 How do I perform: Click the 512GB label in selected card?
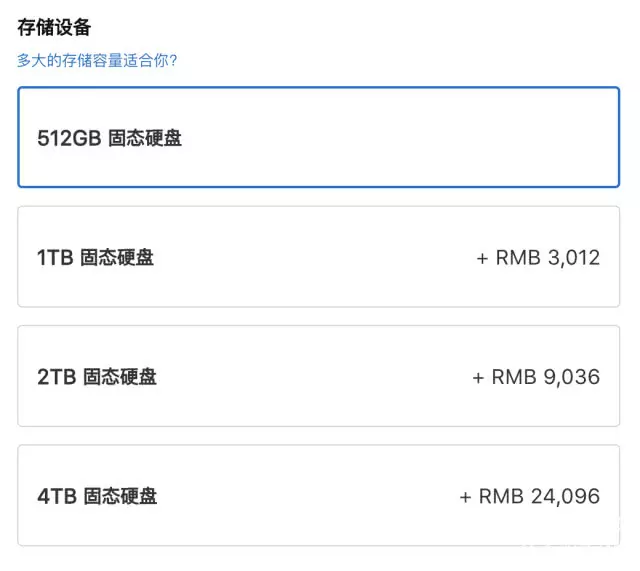[x=69, y=138]
